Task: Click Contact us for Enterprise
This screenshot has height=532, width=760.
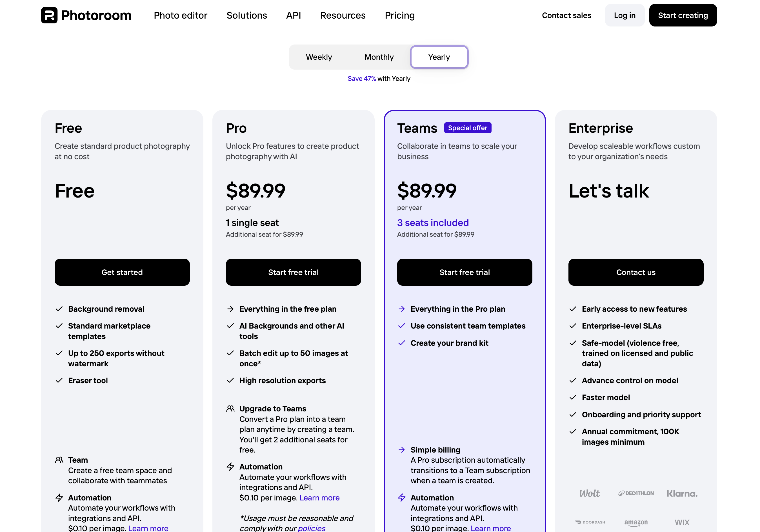Action: 635,272
